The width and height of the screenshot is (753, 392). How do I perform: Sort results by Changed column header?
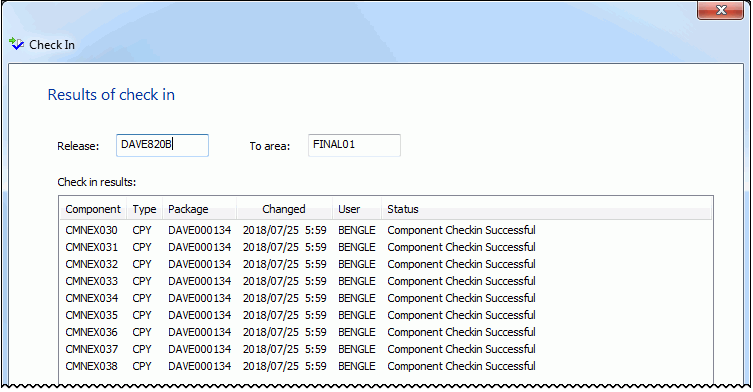[284, 209]
